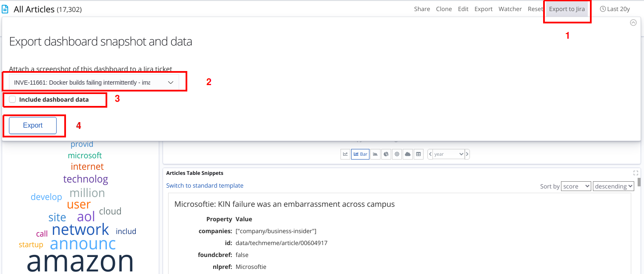This screenshot has height=274, width=644.
Task: Select the Clone menu item
Action: (444, 9)
